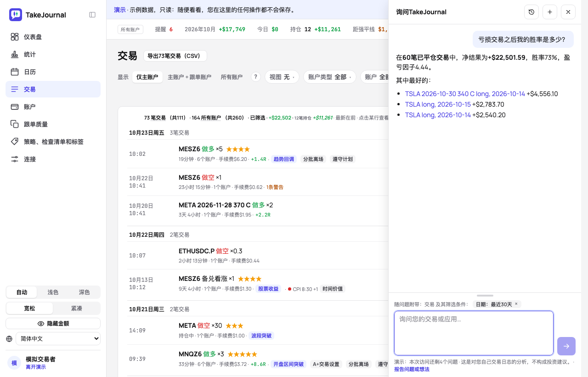Screen dimensions: 588x377
Task: Select the 深色 theme option
Action: pos(85,292)
